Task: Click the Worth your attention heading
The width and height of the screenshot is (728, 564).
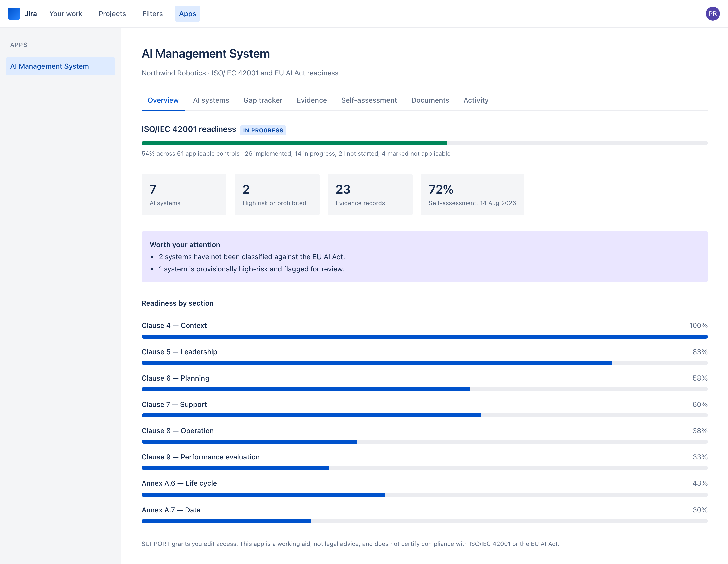Action: (185, 245)
